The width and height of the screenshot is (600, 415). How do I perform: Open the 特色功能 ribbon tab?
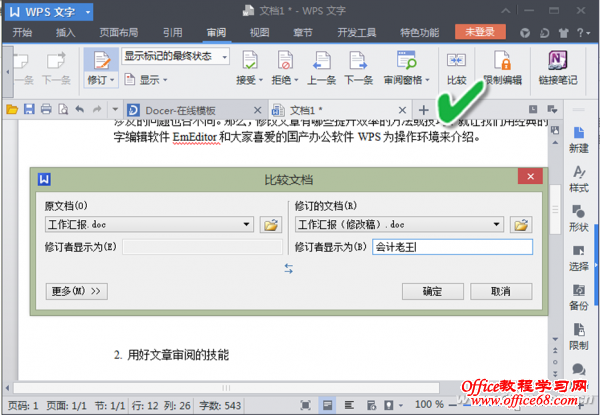(420, 33)
